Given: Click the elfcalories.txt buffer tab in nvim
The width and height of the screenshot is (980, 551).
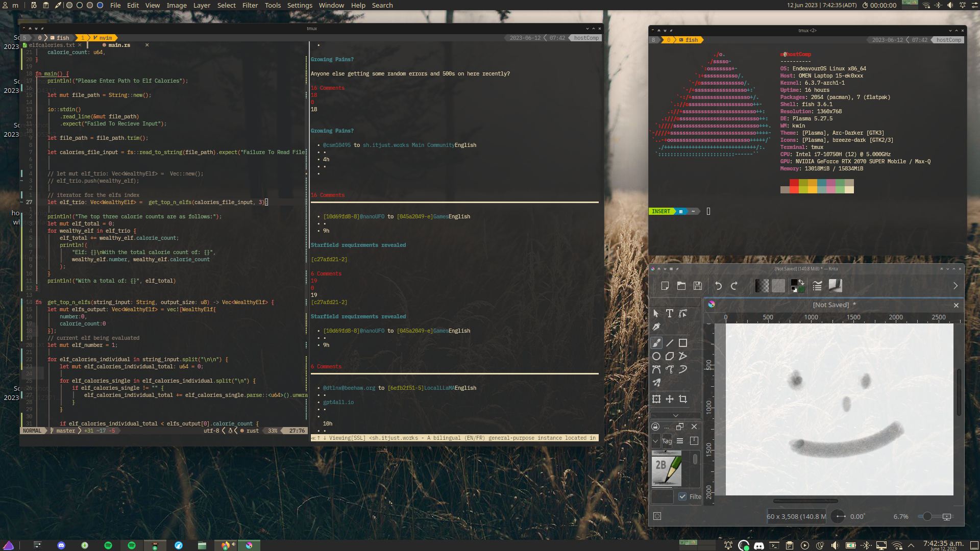Looking at the screenshot, I should click(52, 45).
